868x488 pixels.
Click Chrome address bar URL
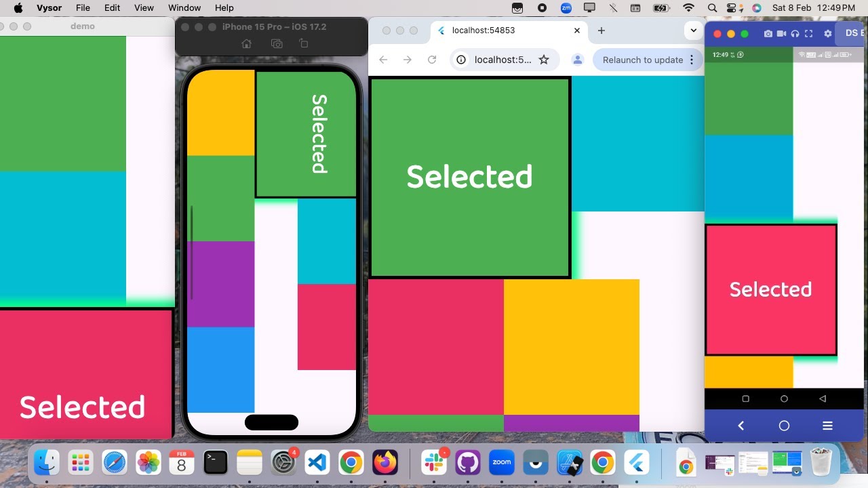[503, 60]
